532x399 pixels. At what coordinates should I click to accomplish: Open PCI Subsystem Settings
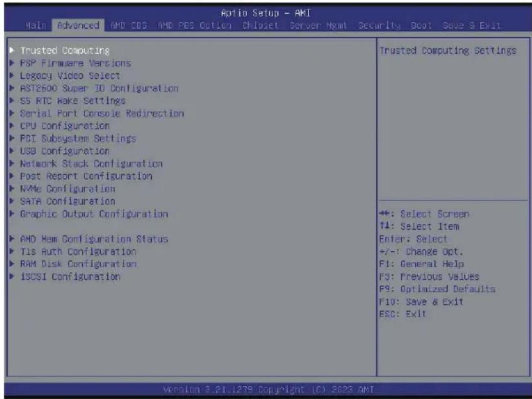click(78, 139)
